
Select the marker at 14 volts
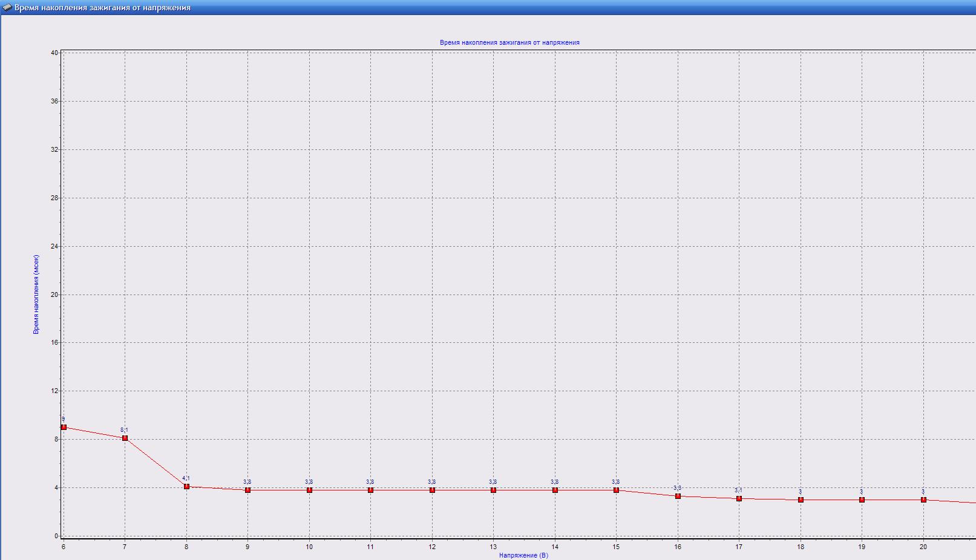click(555, 490)
